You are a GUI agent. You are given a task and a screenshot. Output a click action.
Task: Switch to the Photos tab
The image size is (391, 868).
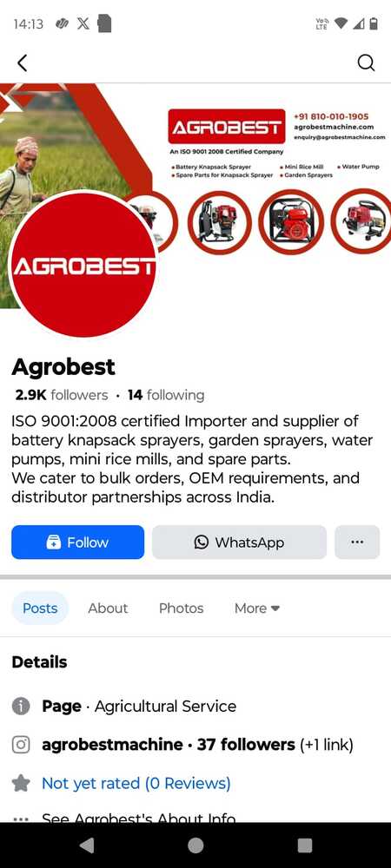(x=181, y=608)
